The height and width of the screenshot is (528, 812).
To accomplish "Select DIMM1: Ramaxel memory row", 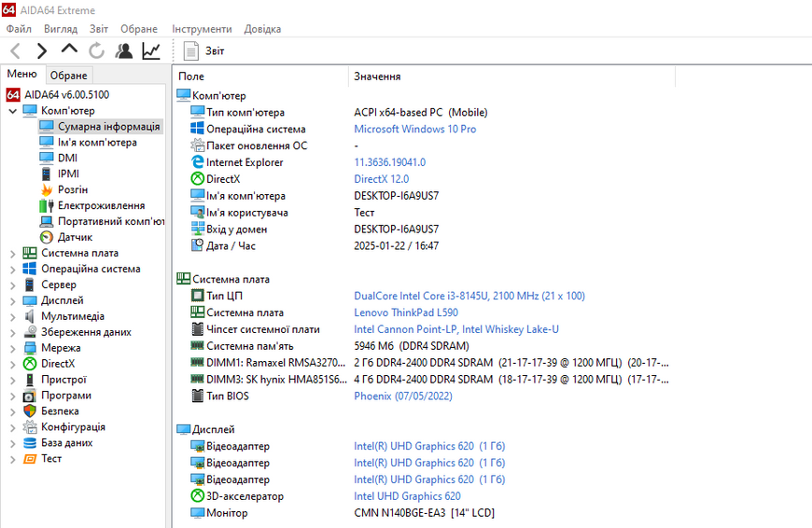I will [430, 362].
